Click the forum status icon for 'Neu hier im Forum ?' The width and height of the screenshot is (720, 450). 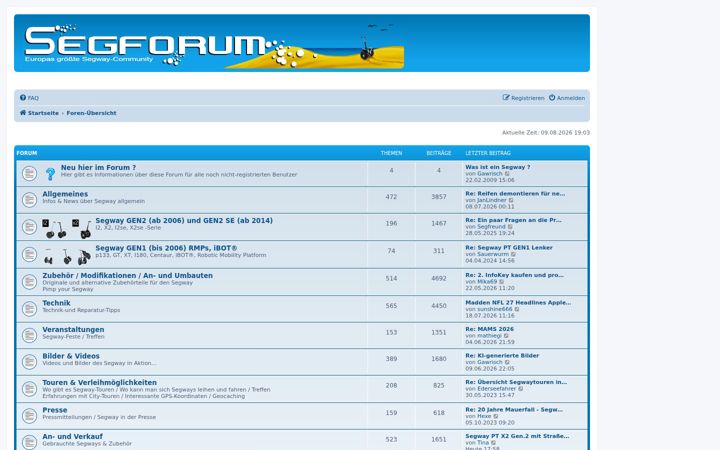click(29, 174)
